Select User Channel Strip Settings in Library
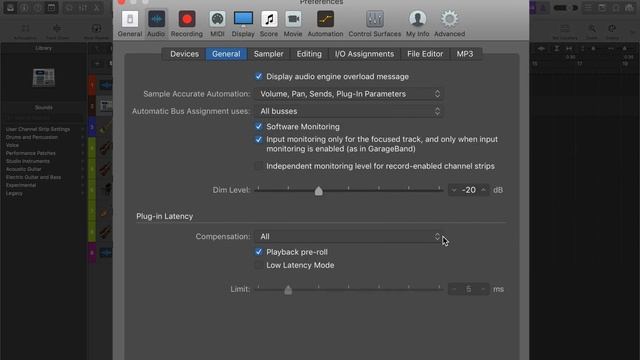 (x=38, y=129)
